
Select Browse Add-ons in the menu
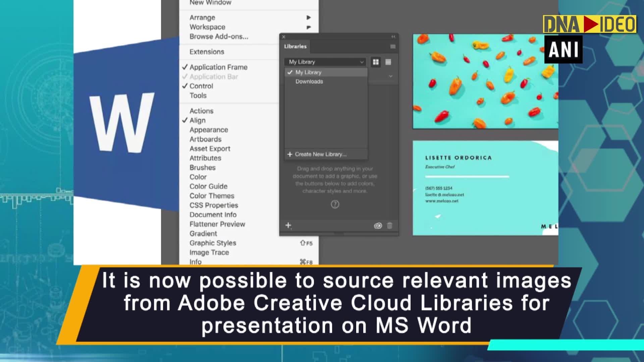pyautogui.click(x=219, y=37)
